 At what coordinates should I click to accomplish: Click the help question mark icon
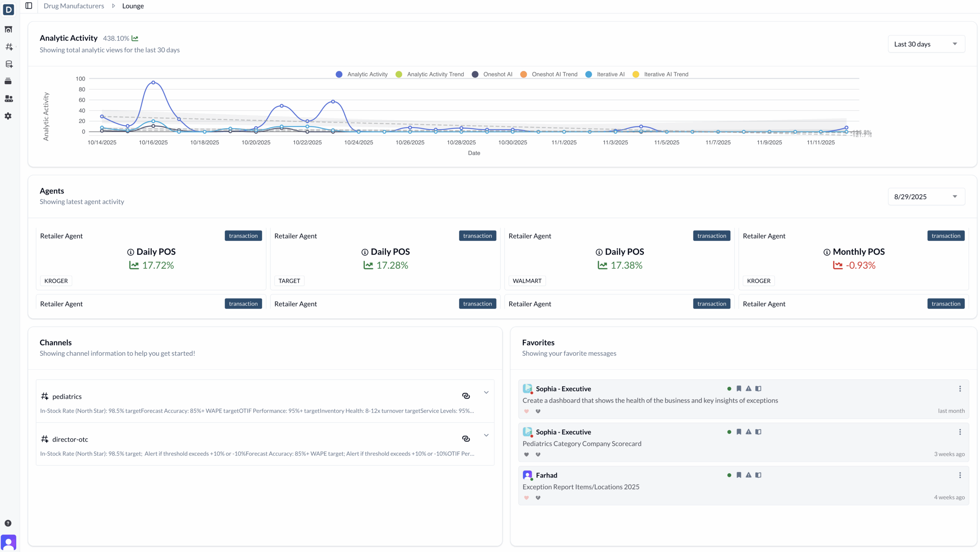(x=8, y=523)
